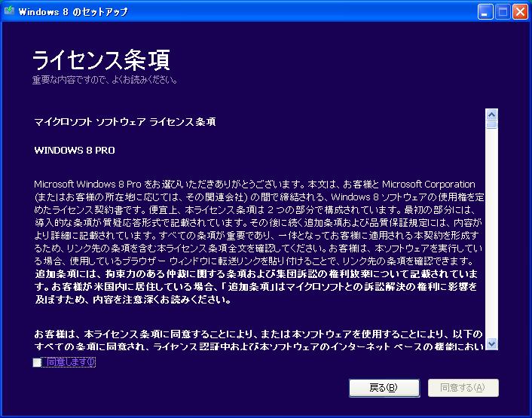Click the scrollbar track below the thumb
The width and height of the screenshot is (532, 418).
click(x=491, y=233)
